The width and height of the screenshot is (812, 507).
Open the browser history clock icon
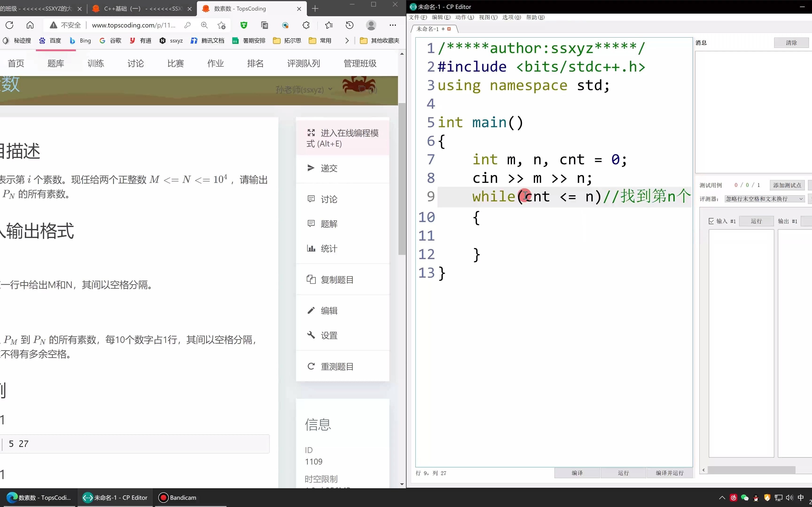[350, 25]
